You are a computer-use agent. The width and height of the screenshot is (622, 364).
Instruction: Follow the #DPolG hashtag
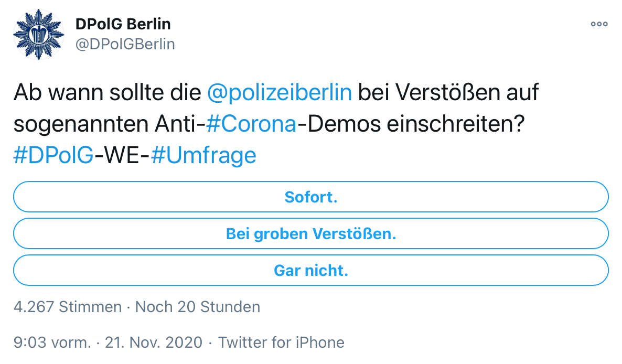(x=53, y=155)
